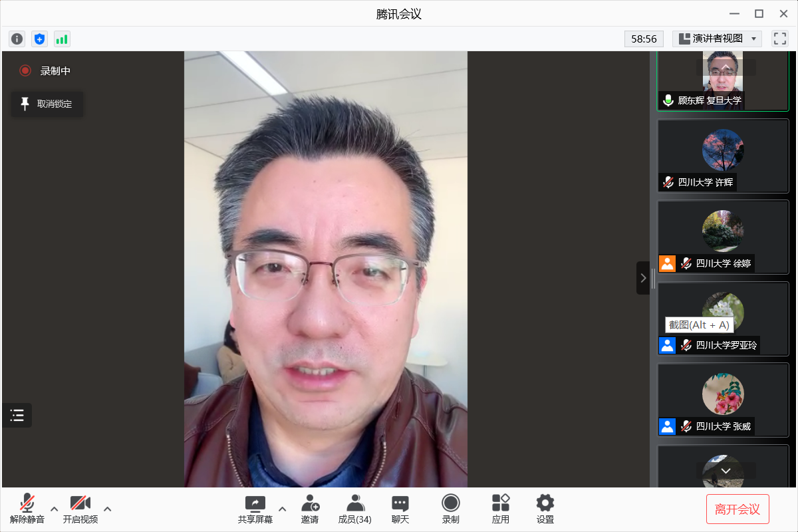Enter fullscreen mode
Viewport: 798px width, 532px height.
(x=779, y=39)
